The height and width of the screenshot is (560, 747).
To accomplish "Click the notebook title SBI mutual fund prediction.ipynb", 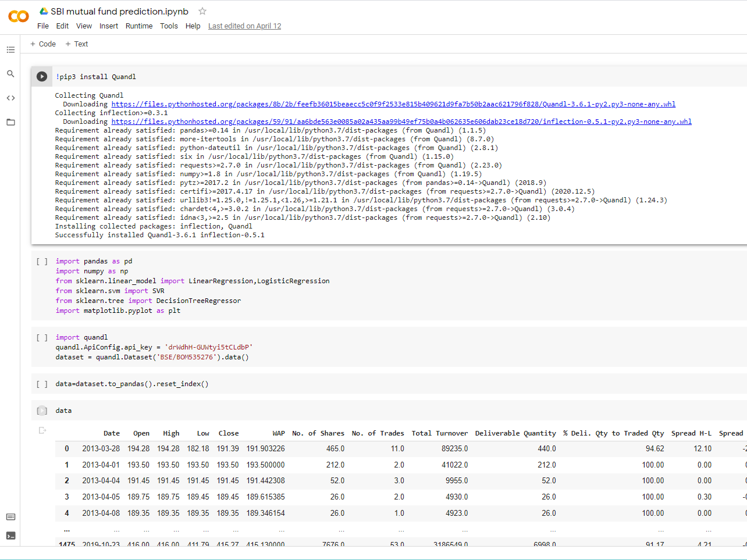I will pyautogui.click(x=119, y=11).
